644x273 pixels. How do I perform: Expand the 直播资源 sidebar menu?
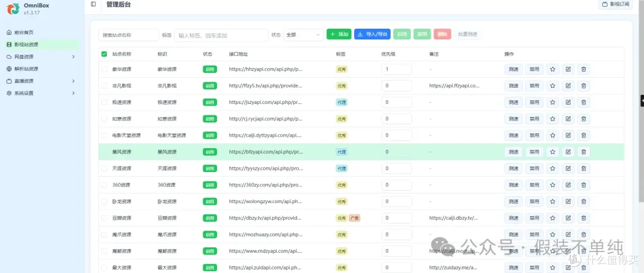(x=41, y=81)
